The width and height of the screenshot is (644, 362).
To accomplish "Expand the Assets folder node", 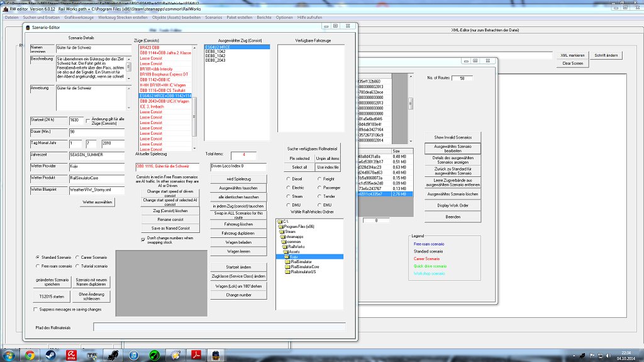I will [295, 251].
